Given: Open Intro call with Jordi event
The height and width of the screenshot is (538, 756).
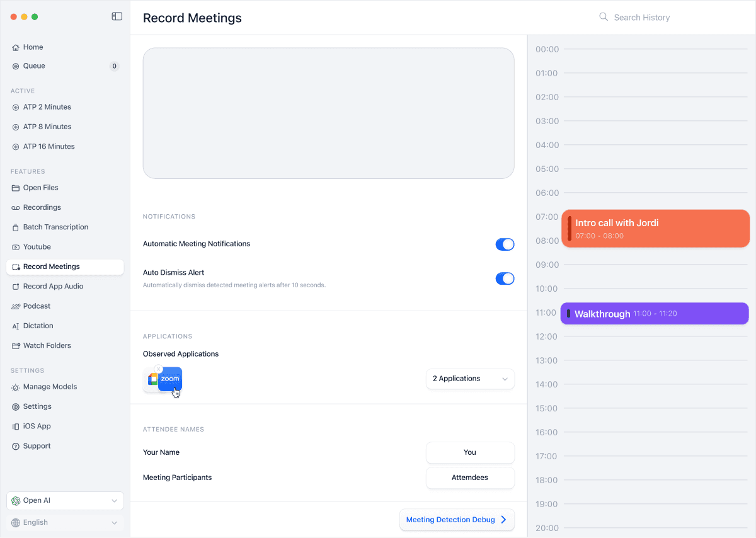Looking at the screenshot, I should pyautogui.click(x=655, y=229).
